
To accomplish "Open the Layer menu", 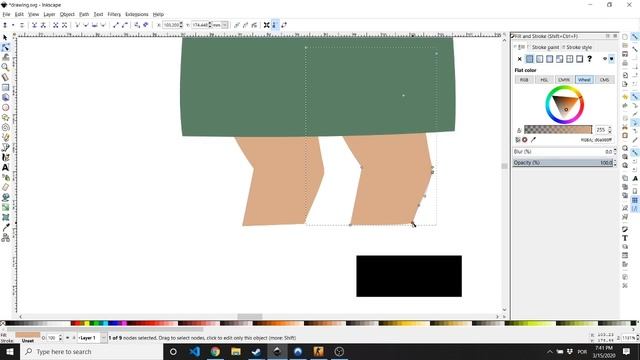I will pos(49,14).
